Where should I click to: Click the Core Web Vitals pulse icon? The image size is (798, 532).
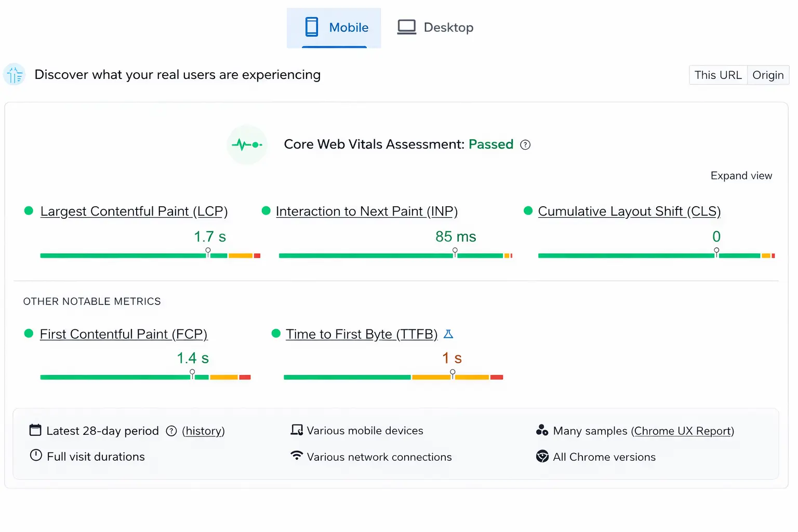click(247, 144)
